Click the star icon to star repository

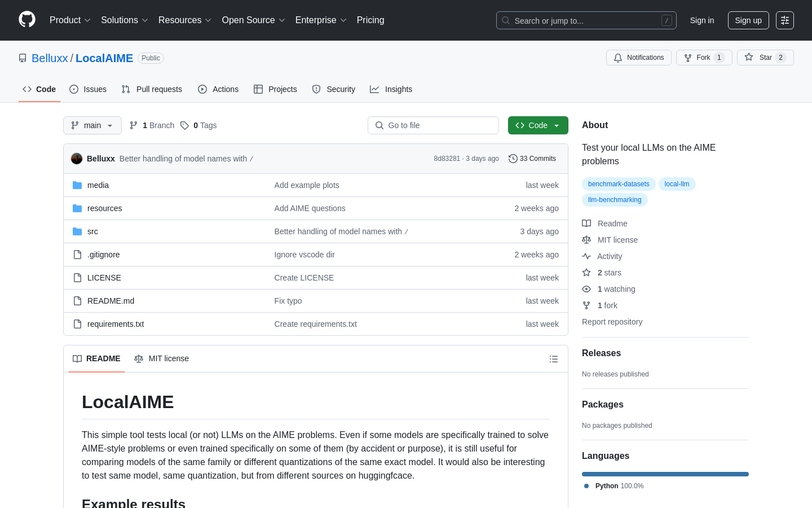pyautogui.click(x=749, y=57)
